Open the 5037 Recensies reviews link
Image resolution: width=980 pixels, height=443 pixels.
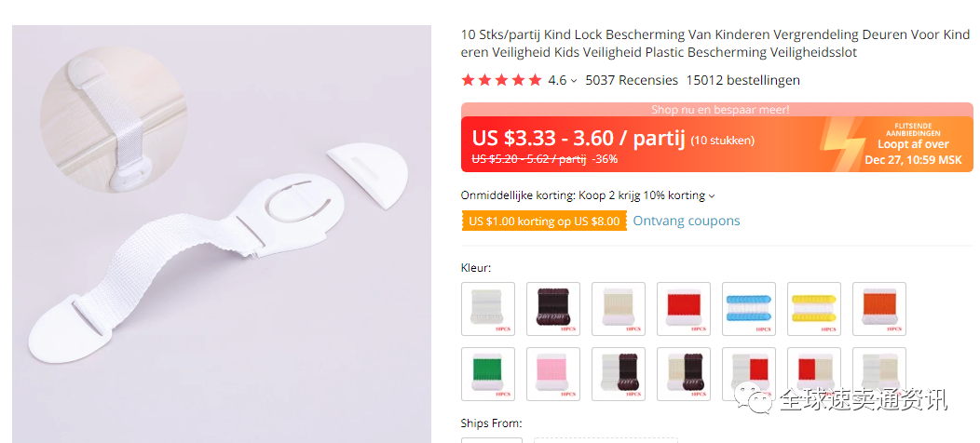point(632,80)
